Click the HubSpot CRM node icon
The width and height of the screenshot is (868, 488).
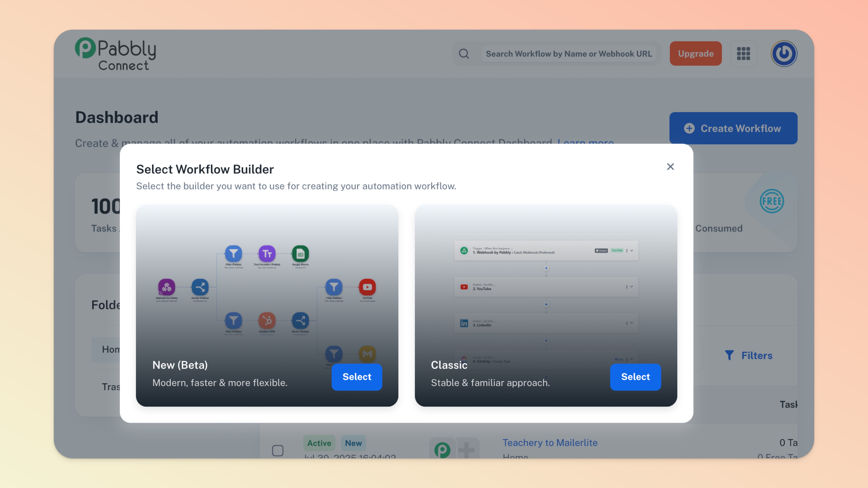coord(267,321)
